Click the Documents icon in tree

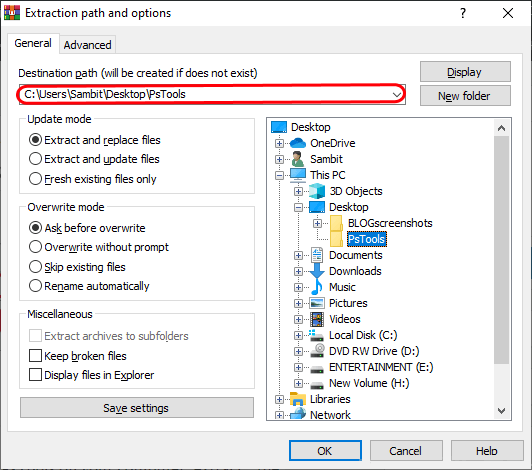(317, 255)
